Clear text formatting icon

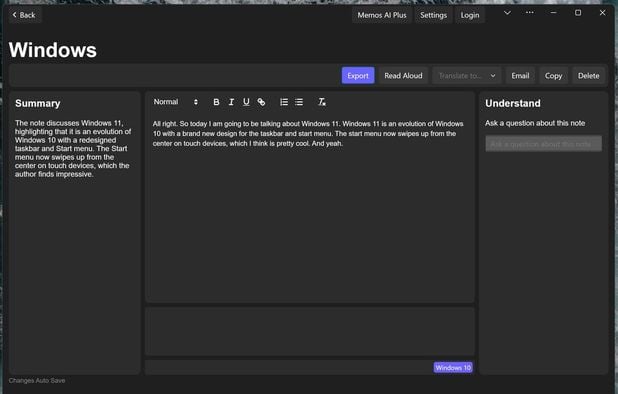[322, 102]
